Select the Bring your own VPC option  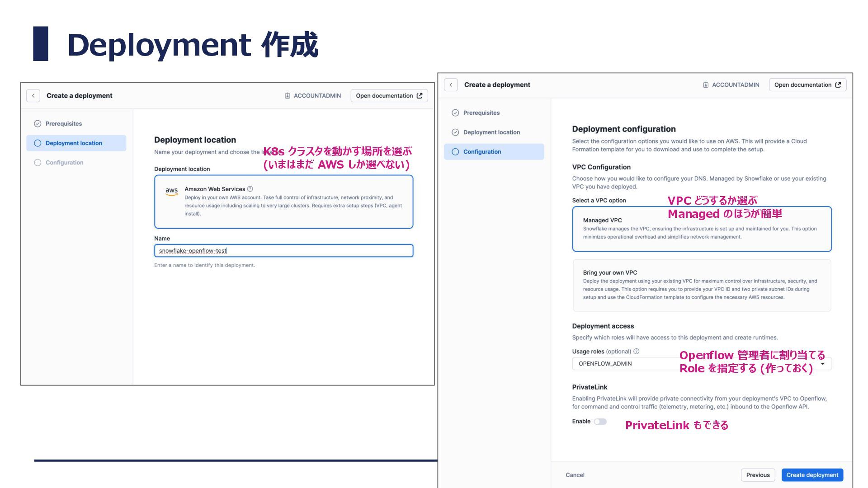click(x=701, y=285)
